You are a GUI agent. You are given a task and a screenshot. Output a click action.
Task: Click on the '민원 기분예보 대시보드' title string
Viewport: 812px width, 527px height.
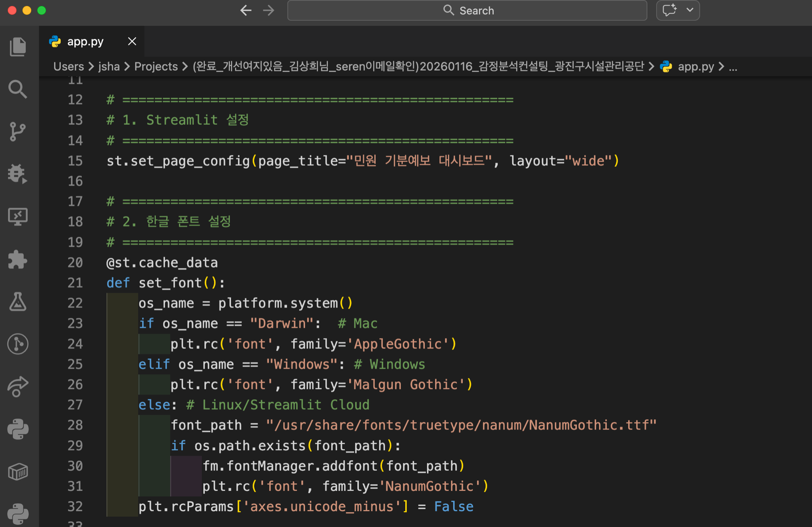(x=419, y=161)
